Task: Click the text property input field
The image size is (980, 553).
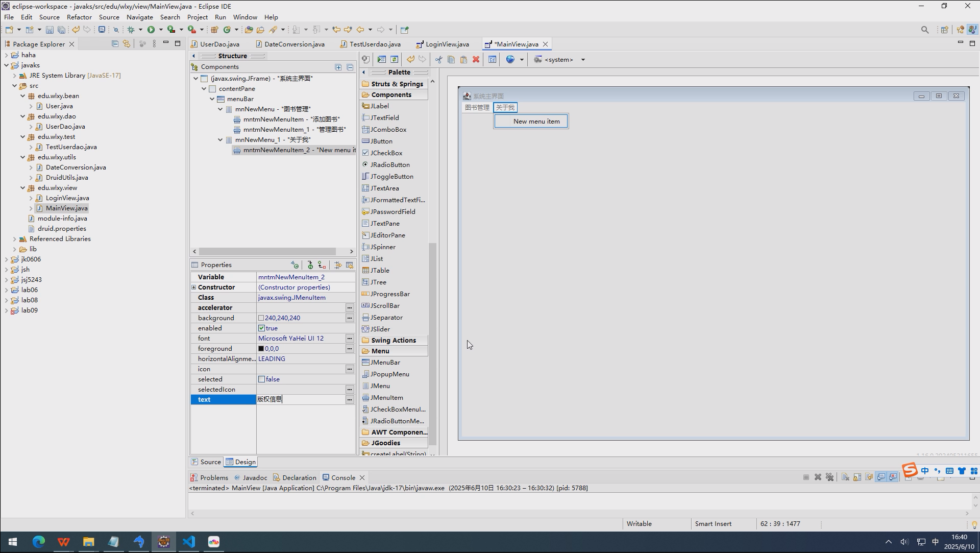Action: 300,400
